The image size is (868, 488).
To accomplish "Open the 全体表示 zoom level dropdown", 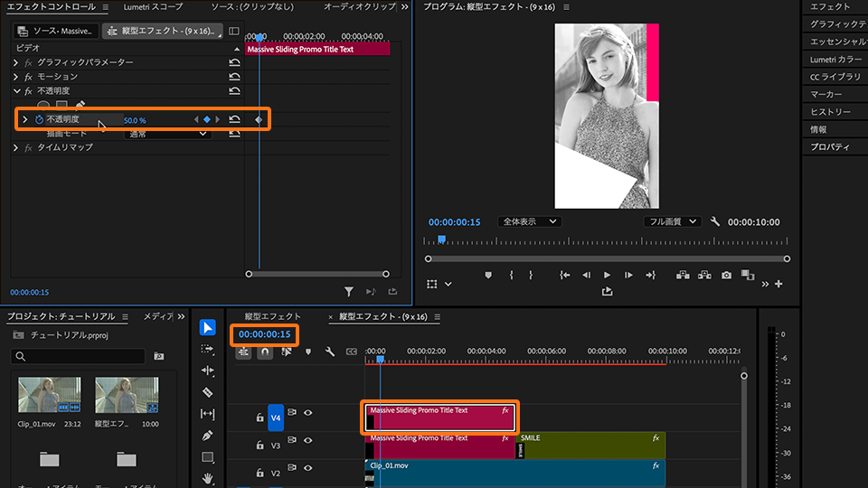I will tap(530, 221).
